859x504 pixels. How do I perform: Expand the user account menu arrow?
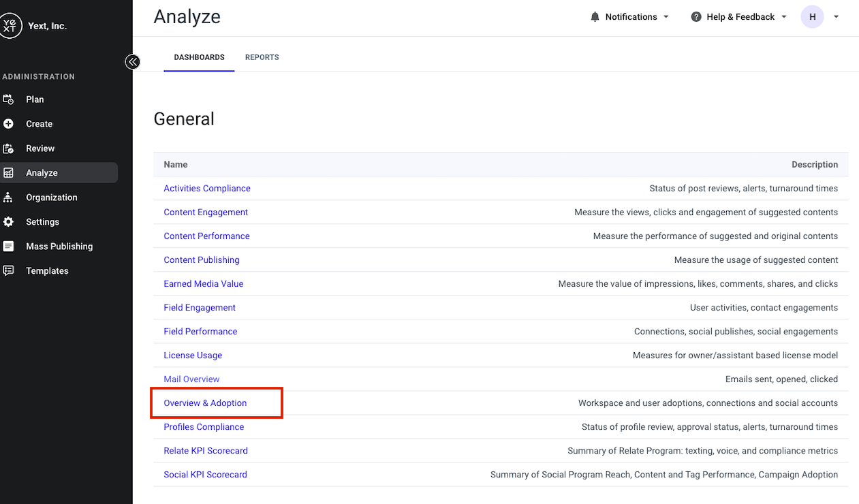click(x=837, y=17)
